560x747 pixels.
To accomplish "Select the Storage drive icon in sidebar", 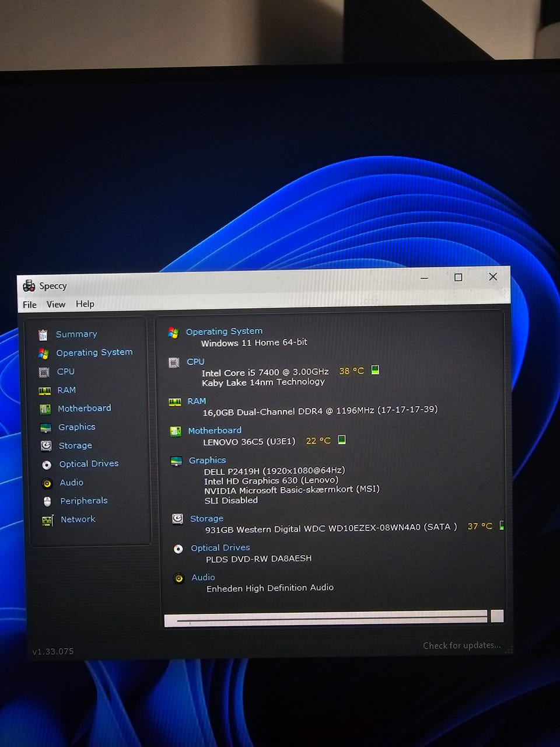I will tap(46, 446).
